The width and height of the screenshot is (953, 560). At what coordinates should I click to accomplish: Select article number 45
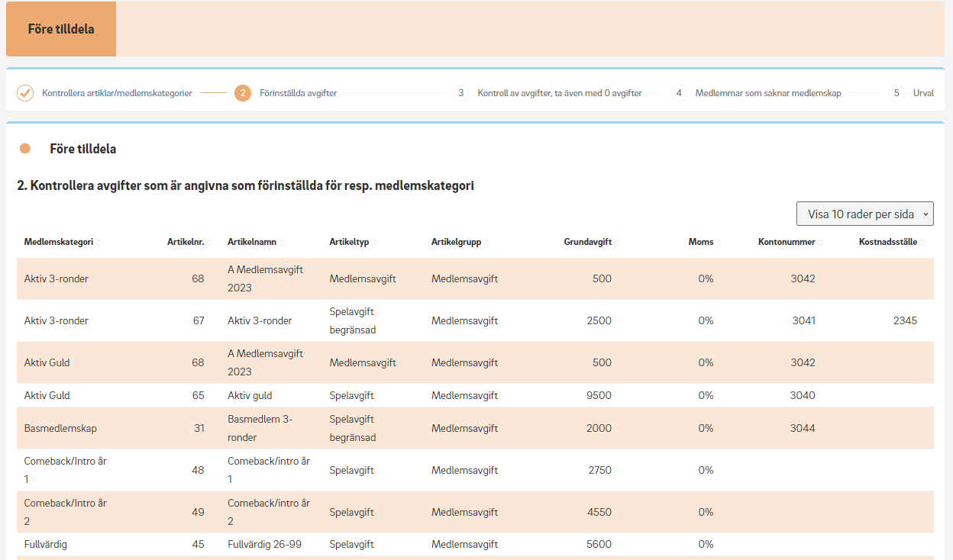[199, 545]
